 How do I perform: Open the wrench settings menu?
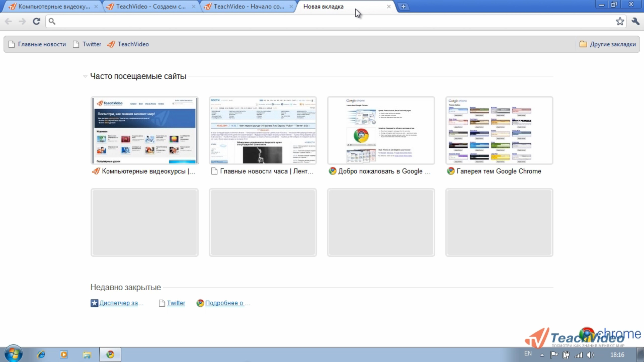point(635,21)
